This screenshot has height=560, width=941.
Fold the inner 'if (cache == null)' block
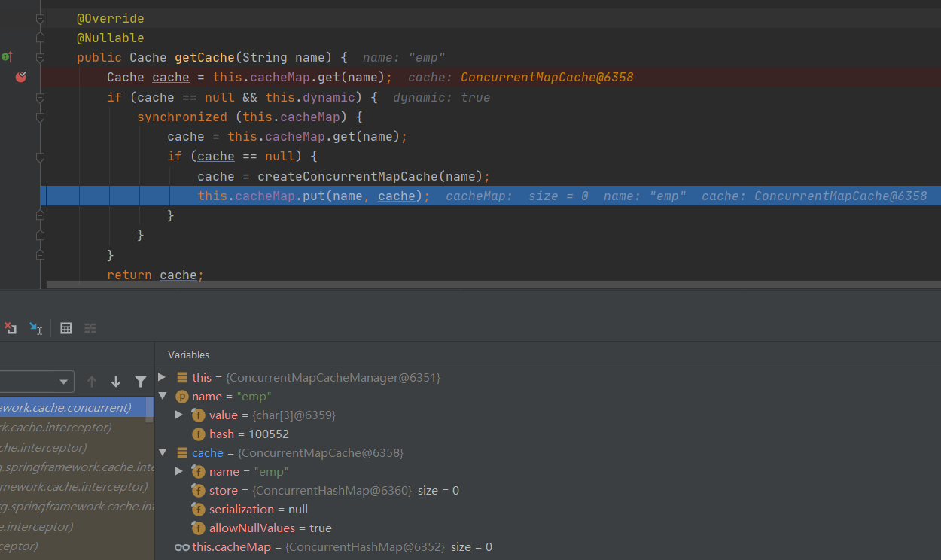pyautogui.click(x=40, y=157)
